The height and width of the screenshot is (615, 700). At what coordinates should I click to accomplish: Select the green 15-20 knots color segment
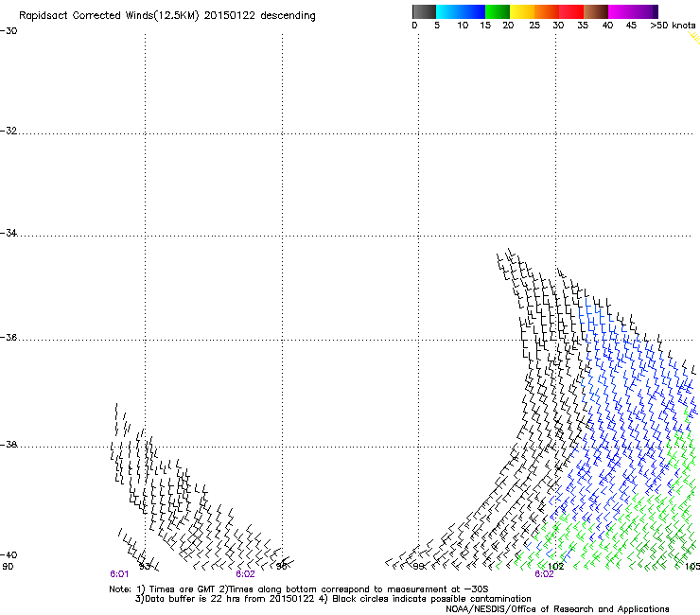pyautogui.click(x=498, y=11)
